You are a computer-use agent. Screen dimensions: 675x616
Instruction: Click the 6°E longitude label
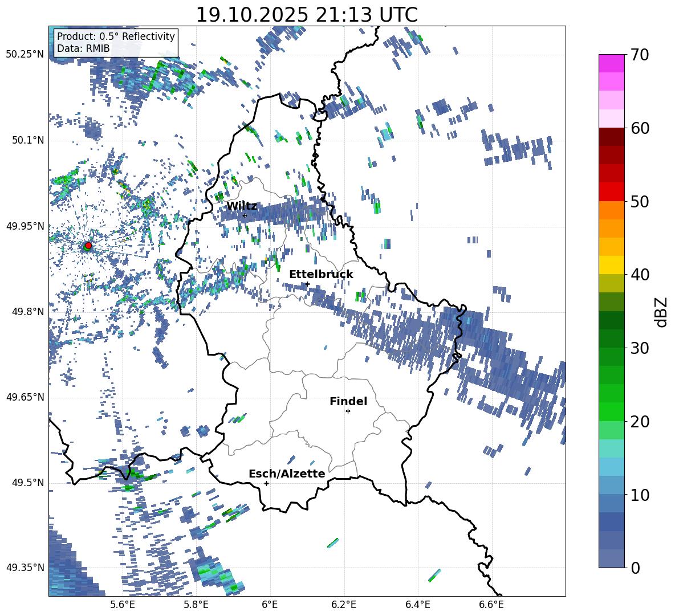pos(270,605)
